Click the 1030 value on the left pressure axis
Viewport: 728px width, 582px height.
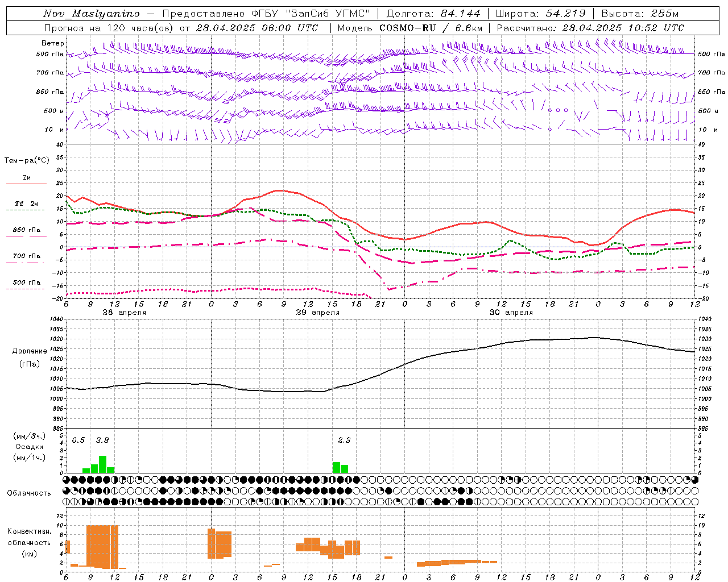click(56, 339)
